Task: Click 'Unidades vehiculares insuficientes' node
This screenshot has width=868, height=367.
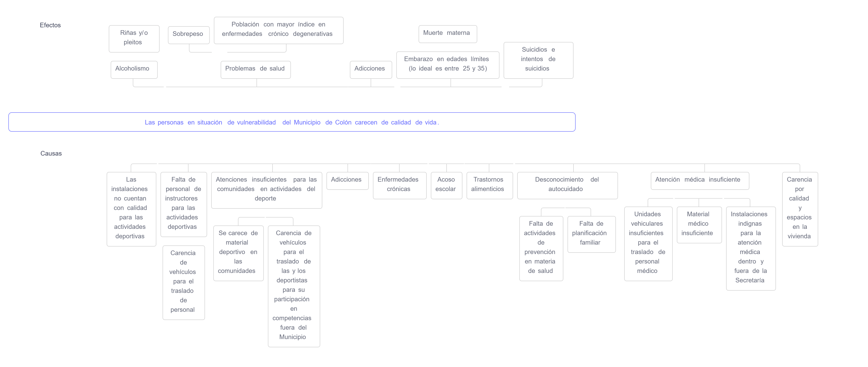Action: (648, 243)
